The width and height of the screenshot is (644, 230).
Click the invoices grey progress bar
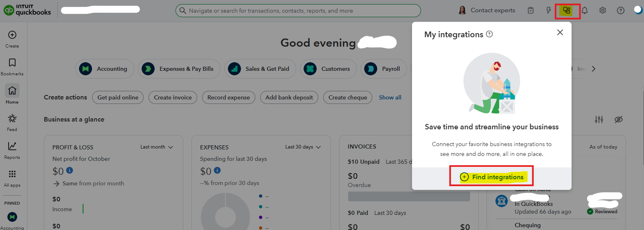pyautogui.click(x=409, y=196)
